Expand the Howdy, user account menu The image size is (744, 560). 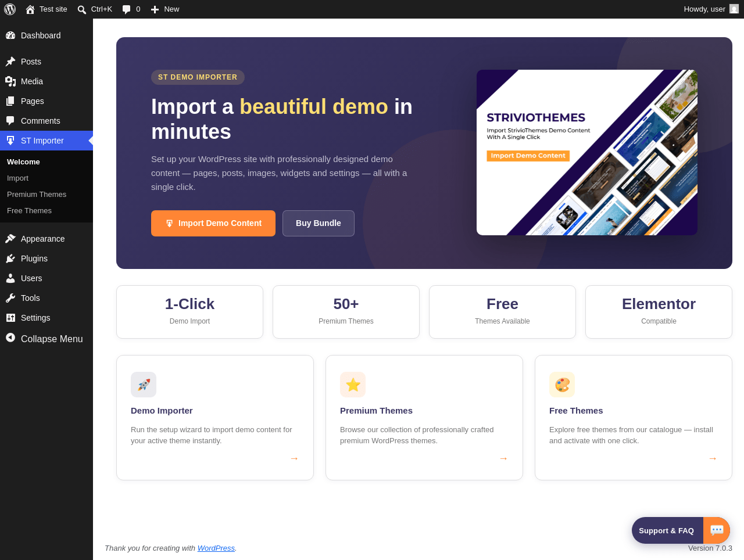point(711,9)
